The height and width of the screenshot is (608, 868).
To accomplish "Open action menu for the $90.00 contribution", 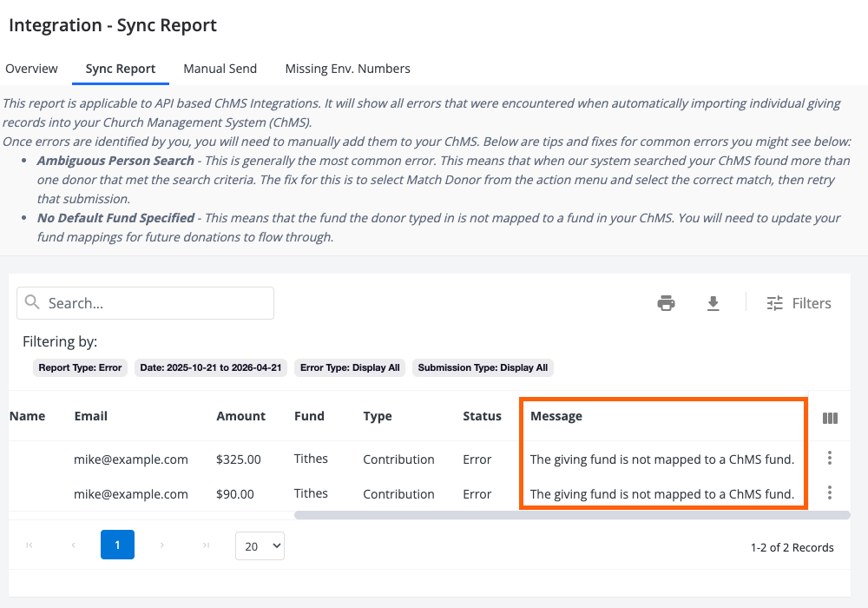I will click(830, 492).
